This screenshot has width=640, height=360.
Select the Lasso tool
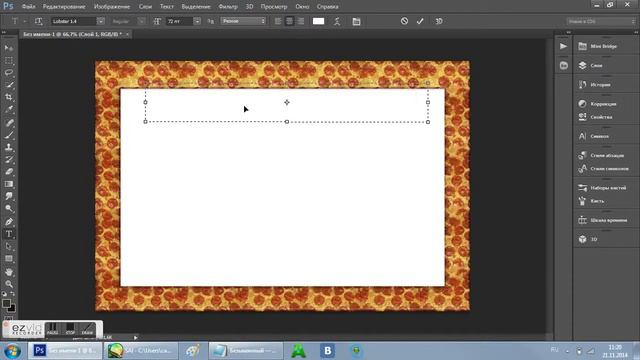9,73
